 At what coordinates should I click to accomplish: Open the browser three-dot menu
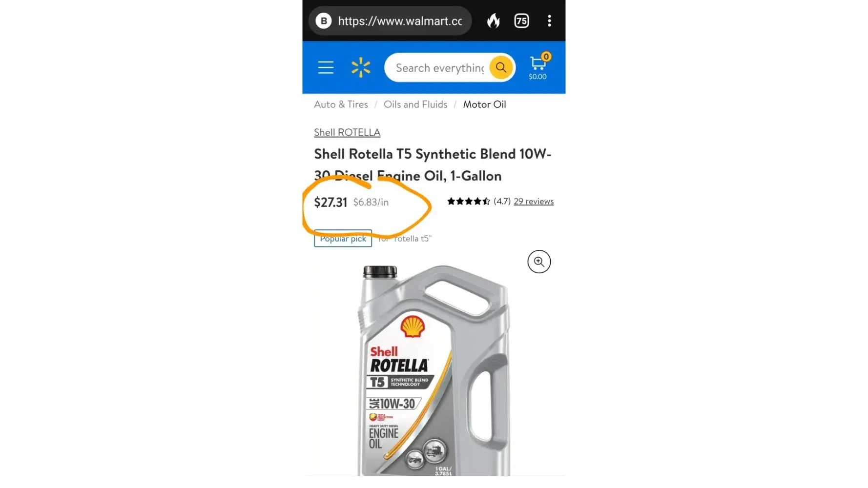[549, 21]
